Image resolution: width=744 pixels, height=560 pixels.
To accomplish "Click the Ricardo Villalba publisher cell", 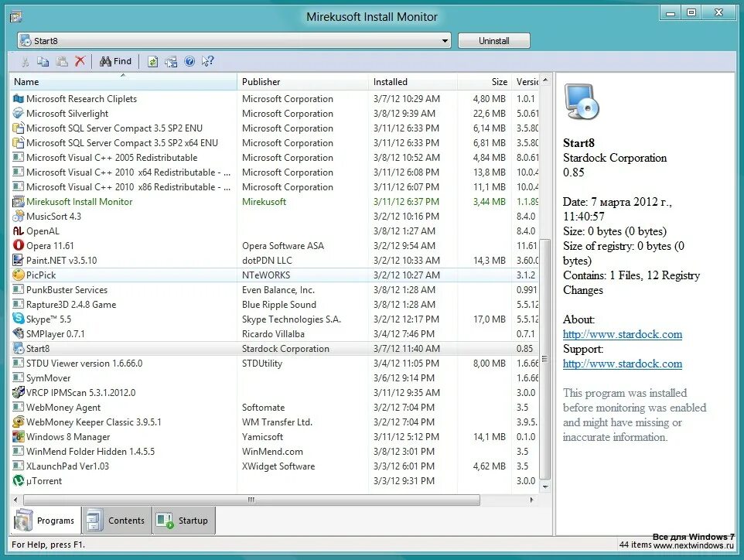I will (273, 333).
